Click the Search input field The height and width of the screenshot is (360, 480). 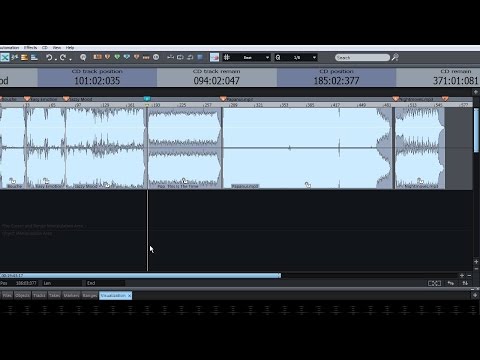(362, 58)
